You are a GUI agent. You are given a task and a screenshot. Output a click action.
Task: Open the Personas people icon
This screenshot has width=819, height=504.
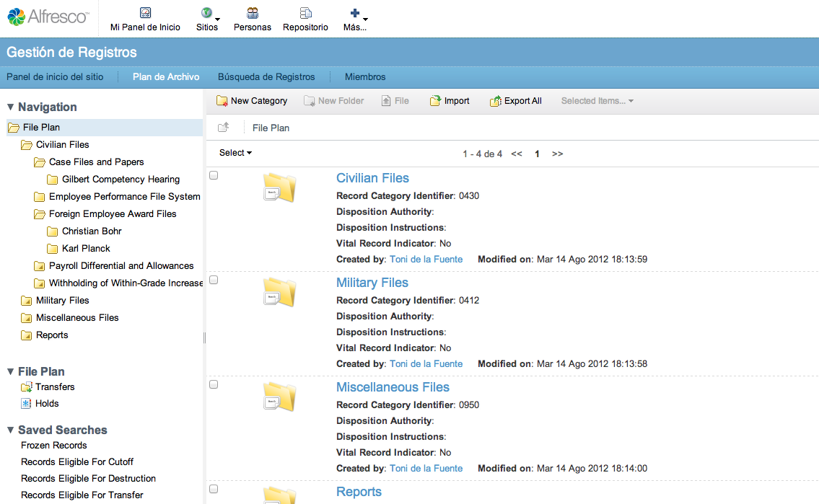pos(253,12)
